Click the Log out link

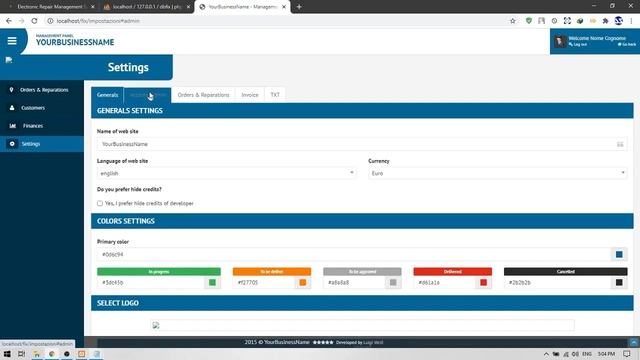pos(578,44)
